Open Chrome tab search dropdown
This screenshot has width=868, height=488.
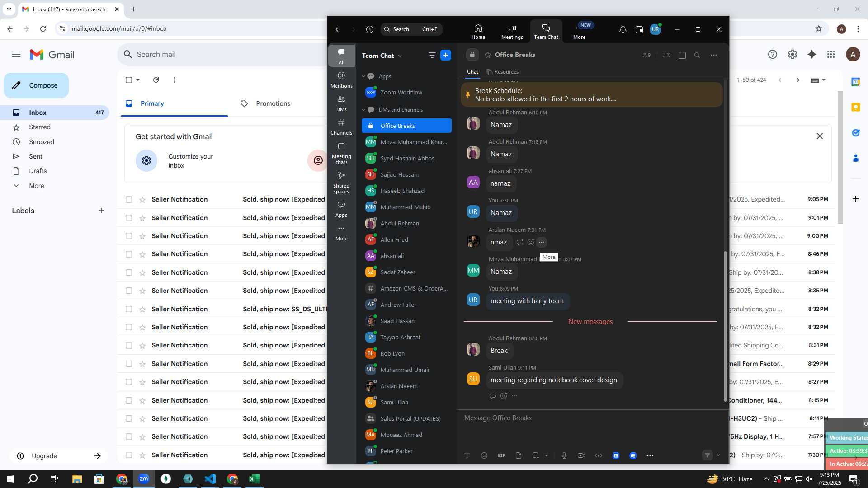coord(9,9)
